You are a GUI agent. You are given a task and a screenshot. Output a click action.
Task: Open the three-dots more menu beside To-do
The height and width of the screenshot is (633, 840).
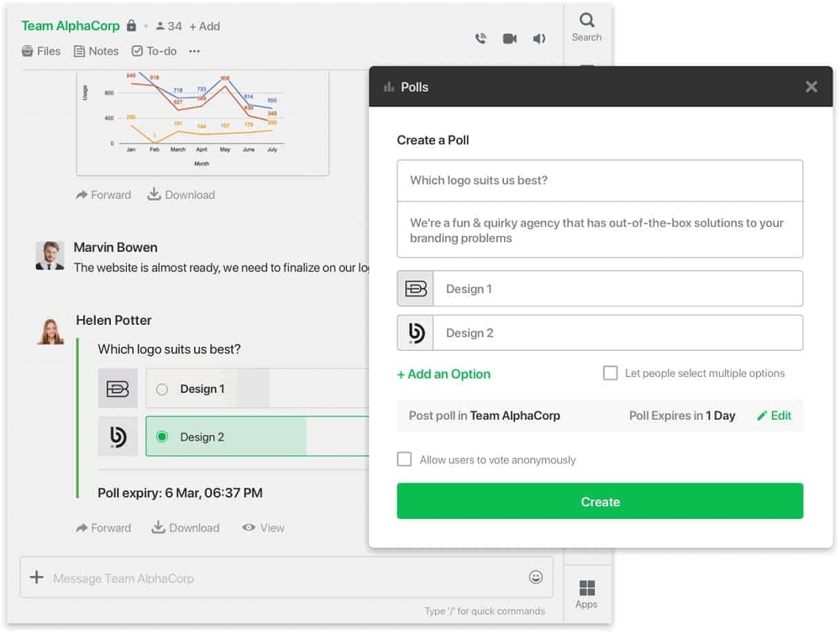195,51
